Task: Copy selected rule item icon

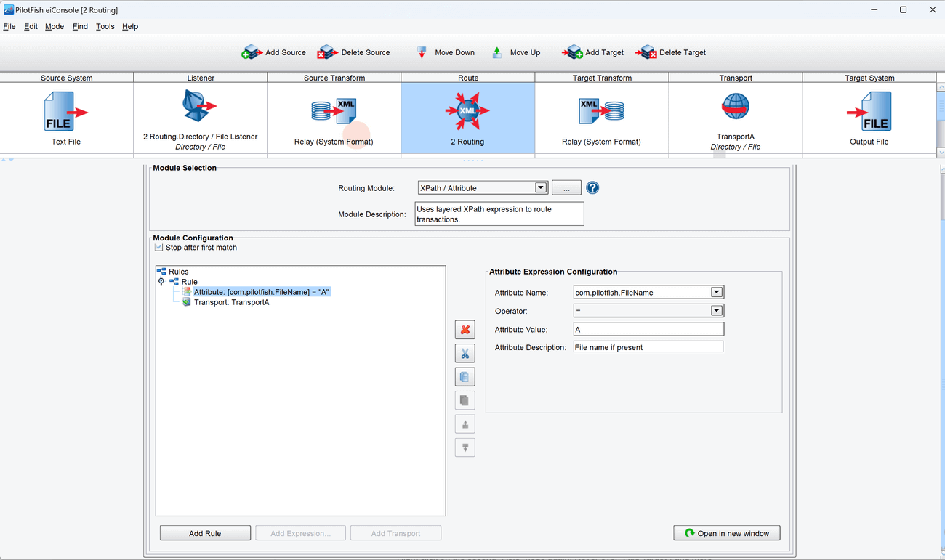Action: click(465, 377)
